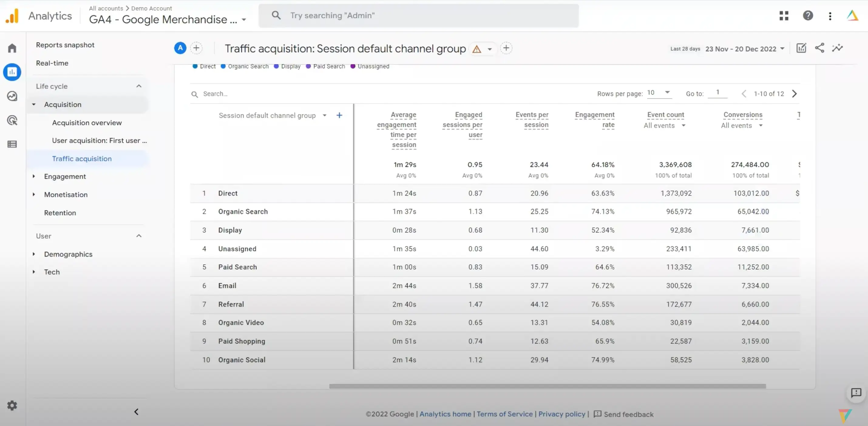Click the data warning triangle icon
868x426 pixels.
476,49
